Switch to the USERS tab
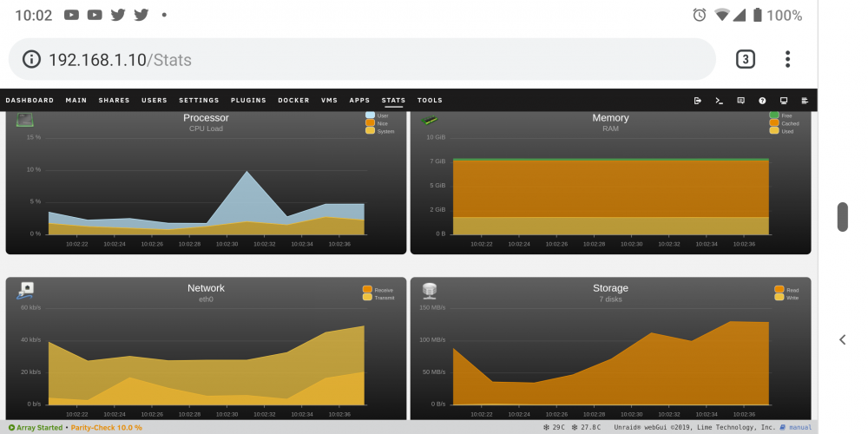Screen dimensions: 868x434 (155, 101)
